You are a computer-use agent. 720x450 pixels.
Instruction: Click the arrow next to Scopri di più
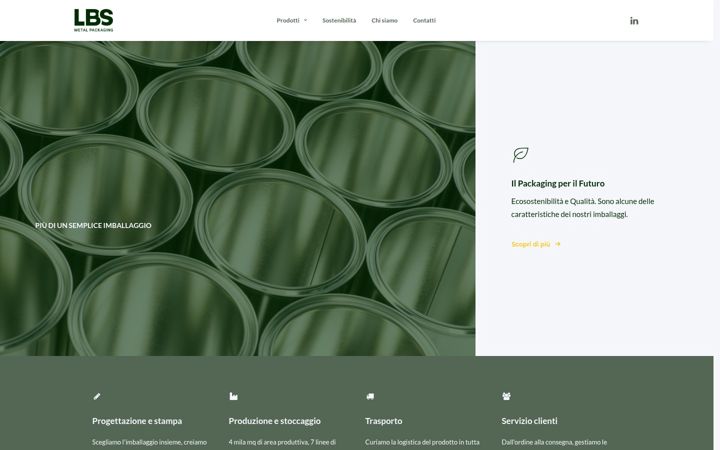coord(557,244)
